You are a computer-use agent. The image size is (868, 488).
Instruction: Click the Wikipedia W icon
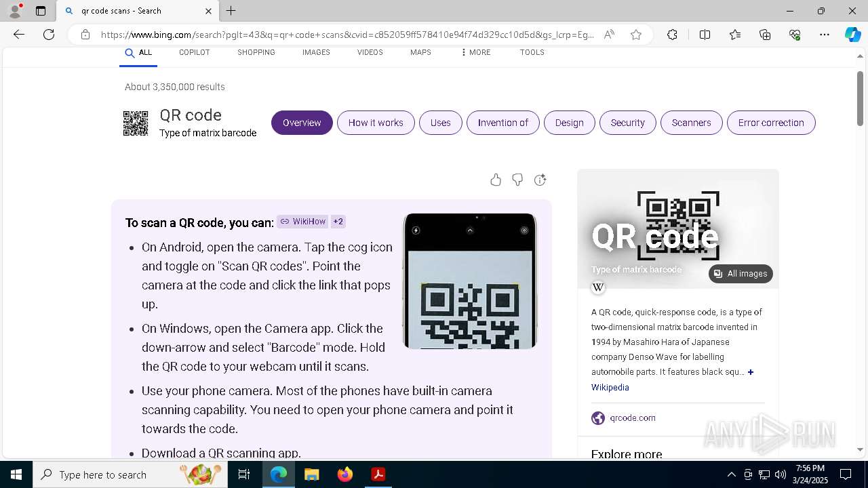pos(598,287)
